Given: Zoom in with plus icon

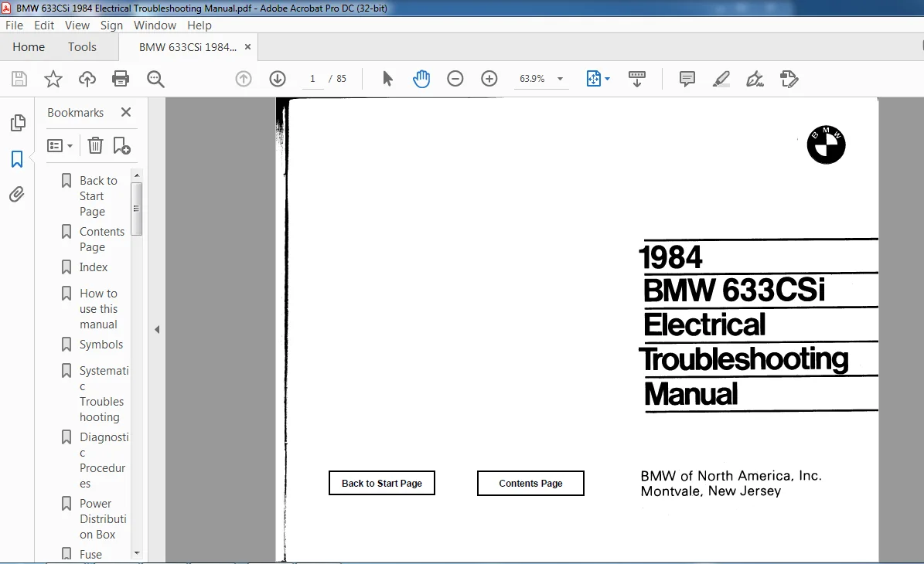Looking at the screenshot, I should [489, 79].
